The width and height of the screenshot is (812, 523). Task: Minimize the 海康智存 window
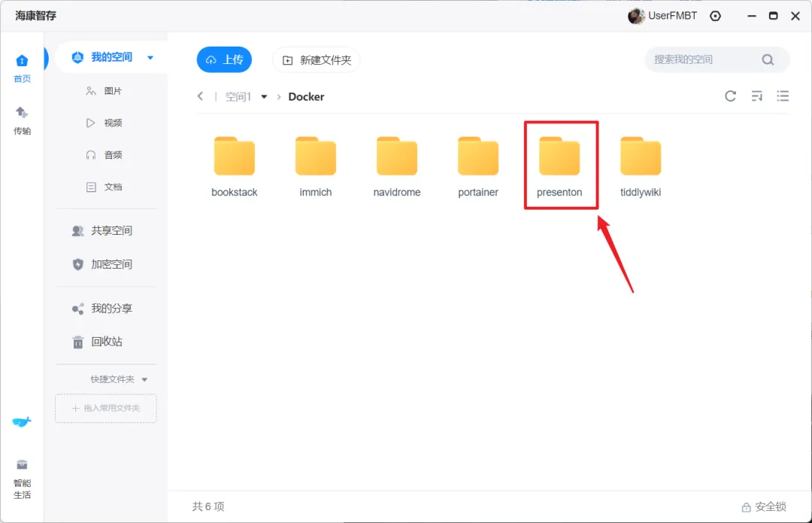pos(751,16)
